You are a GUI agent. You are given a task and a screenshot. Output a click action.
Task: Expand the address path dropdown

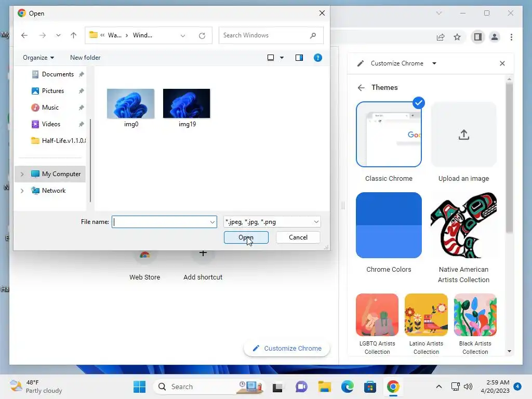(x=183, y=36)
